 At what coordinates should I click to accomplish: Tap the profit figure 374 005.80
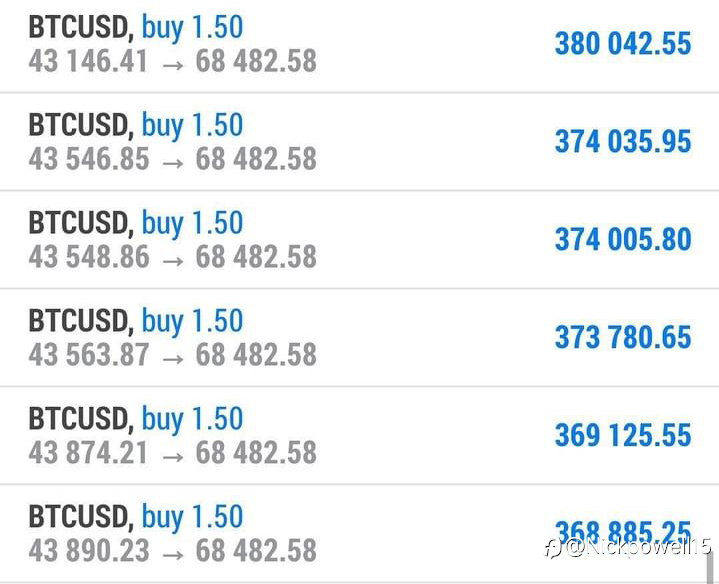click(x=623, y=239)
